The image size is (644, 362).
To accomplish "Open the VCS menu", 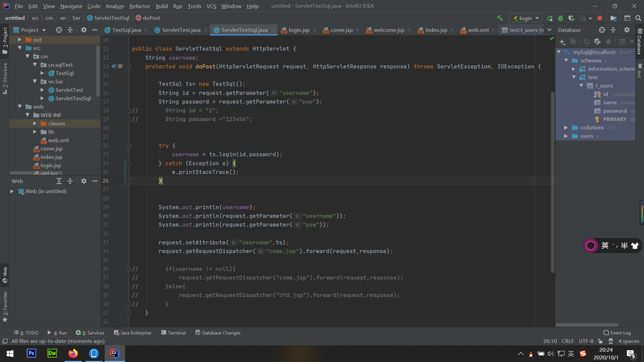I will tap(211, 6).
